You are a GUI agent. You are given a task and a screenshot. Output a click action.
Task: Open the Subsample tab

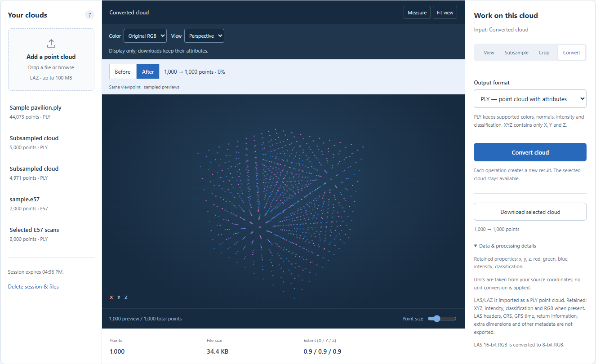[516, 53]
